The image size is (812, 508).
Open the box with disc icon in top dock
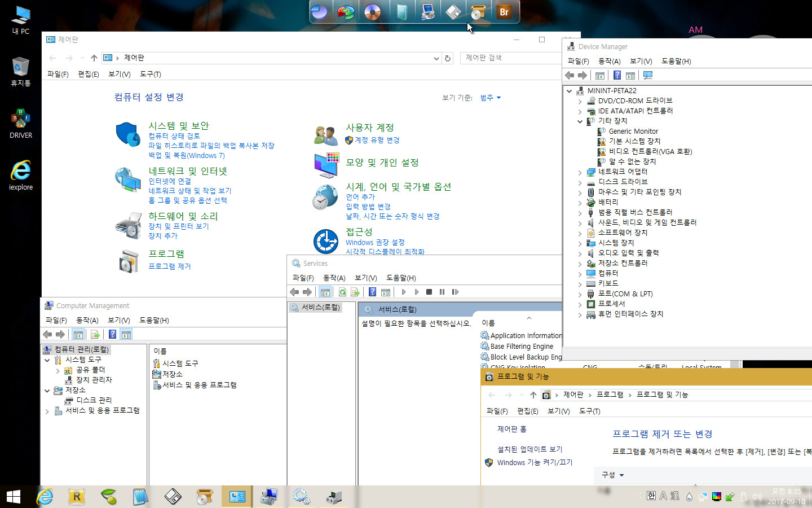click(x=478, y=12)
